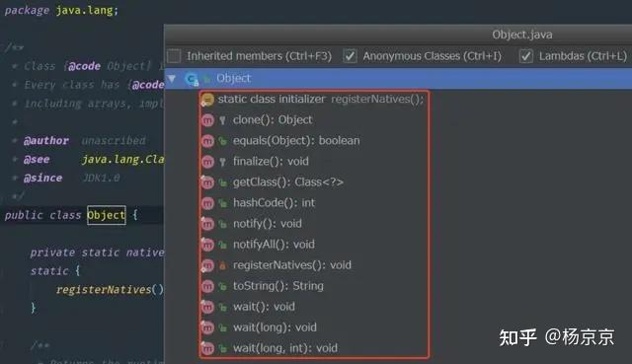Uncheck the Lambdas checkbox
The height and width of the screenshot is (364, 632).
526,56
